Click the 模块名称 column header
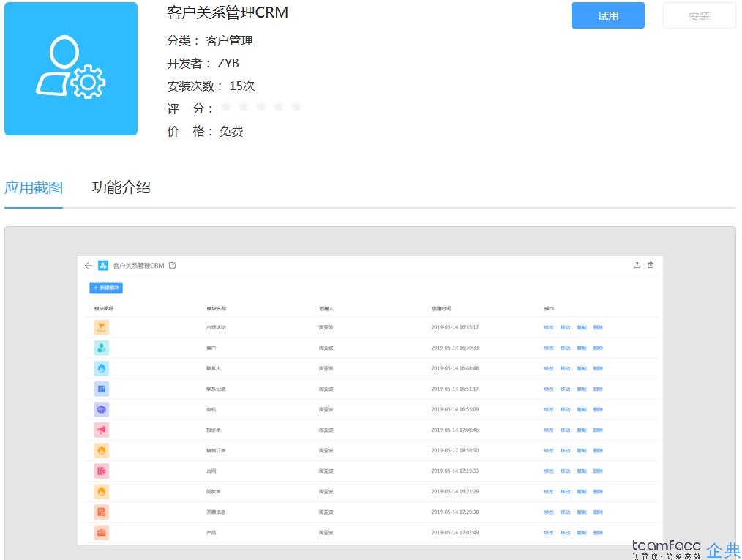742x560 pixels. [216, 309]
